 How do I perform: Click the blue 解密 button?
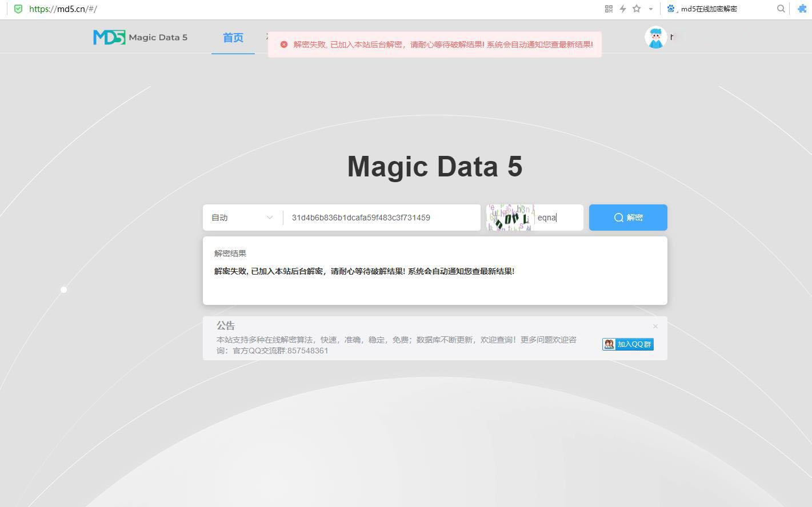click(x=628, y=218)
